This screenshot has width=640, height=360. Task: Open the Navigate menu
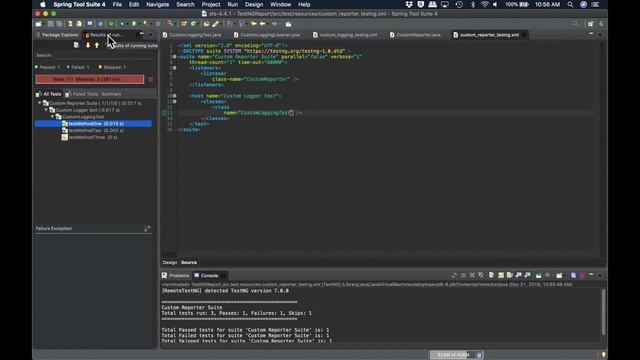pos(158,4)
